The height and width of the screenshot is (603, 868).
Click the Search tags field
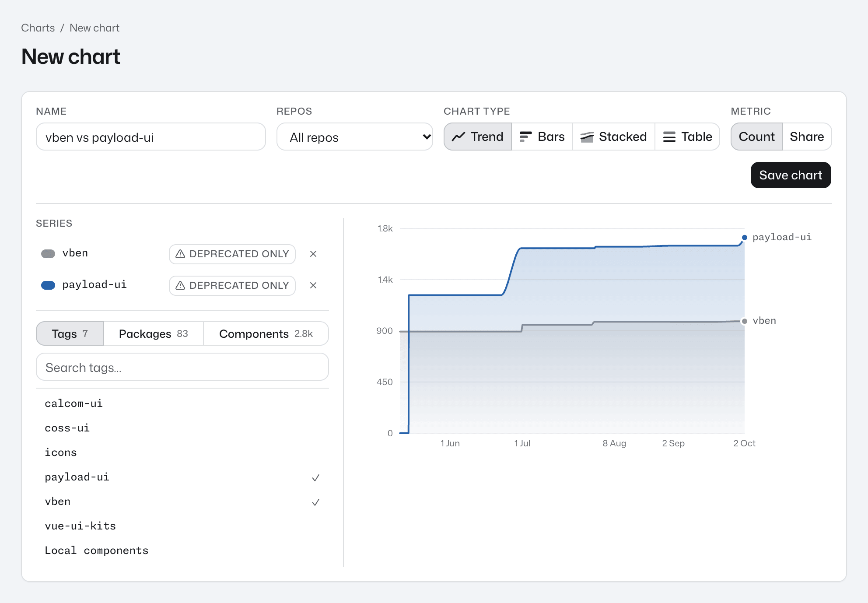tap(182, 367)
